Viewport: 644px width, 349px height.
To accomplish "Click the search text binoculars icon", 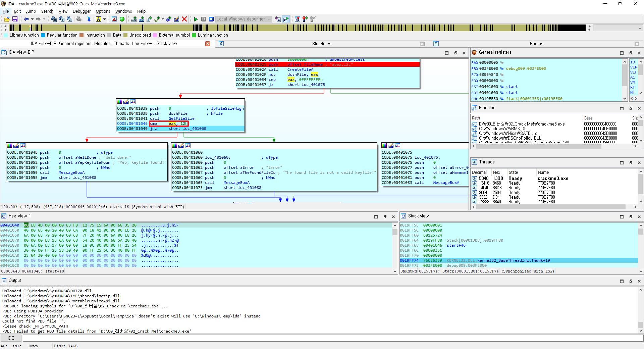I will 62,19.
